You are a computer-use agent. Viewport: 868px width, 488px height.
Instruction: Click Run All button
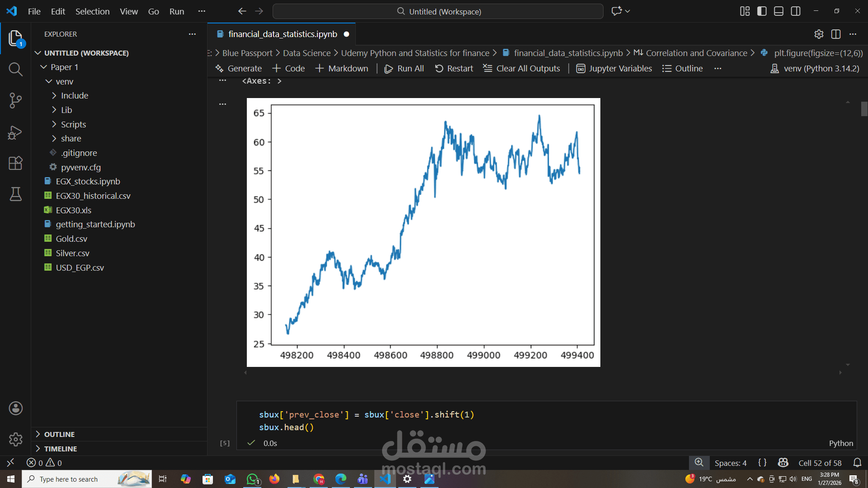click(x=404, y=68)
